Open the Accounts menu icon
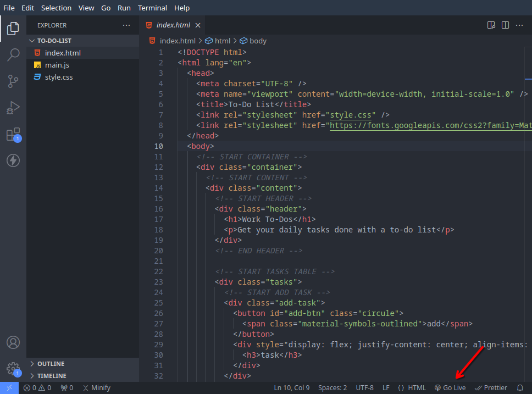532x394 pixels. pyautogui.click(x=13, y=342)
